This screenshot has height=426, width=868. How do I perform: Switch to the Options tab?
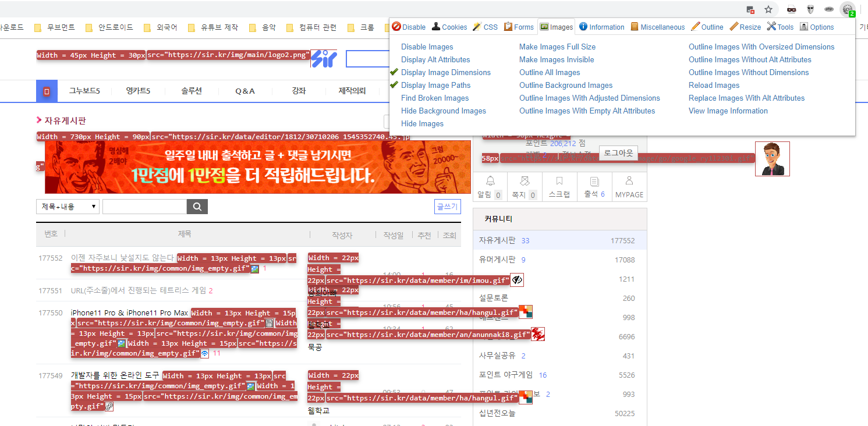click(x=817, y=27)
